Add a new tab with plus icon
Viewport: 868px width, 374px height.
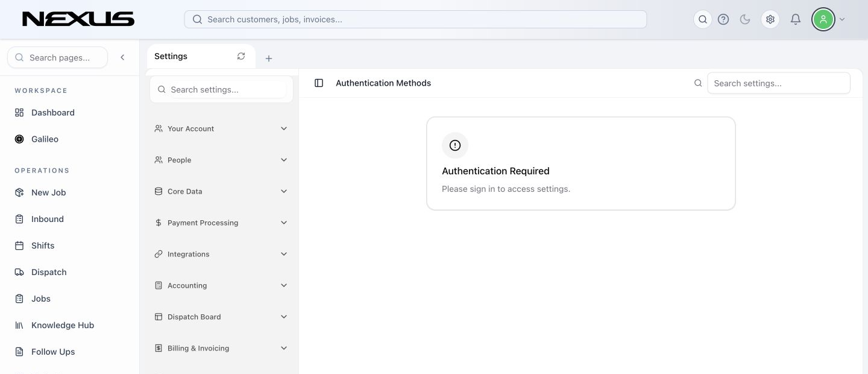[269, 59]
